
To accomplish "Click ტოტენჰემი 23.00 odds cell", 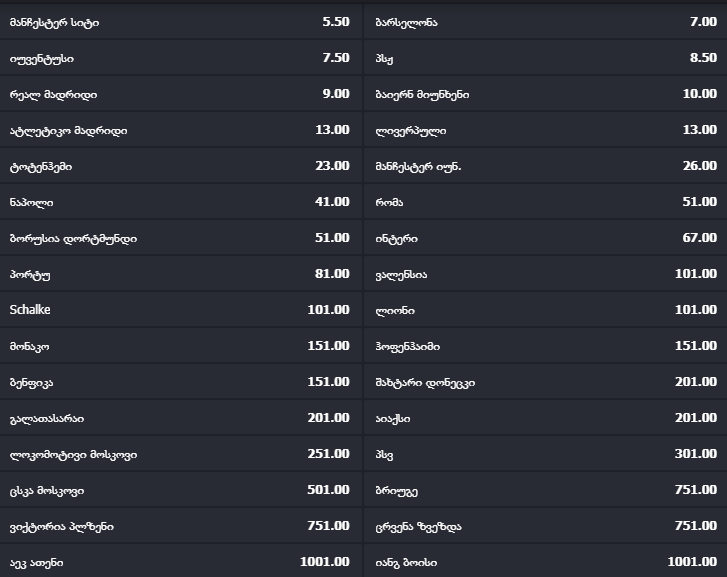I will pos(181,166).
